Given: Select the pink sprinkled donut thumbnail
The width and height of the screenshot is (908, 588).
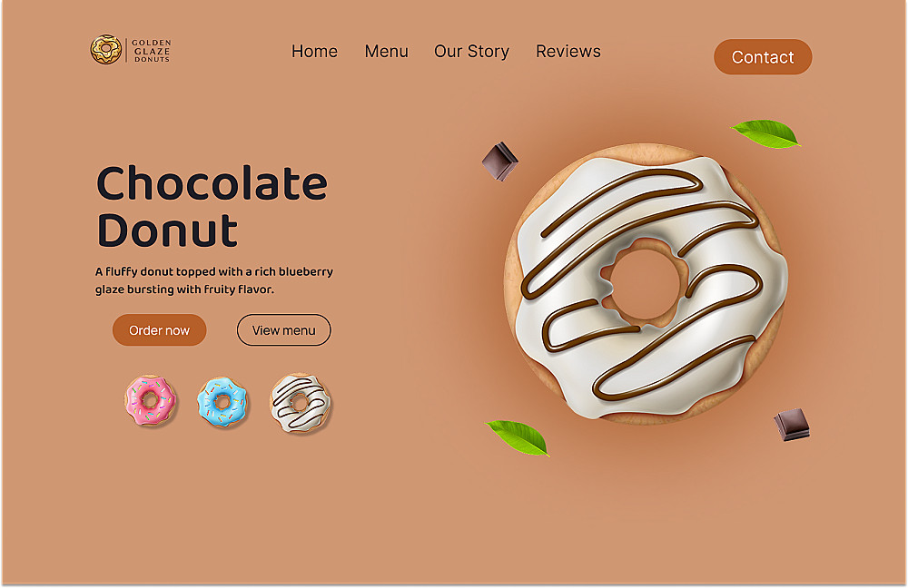Looking at the screenshot, I should tap(150, 400).
